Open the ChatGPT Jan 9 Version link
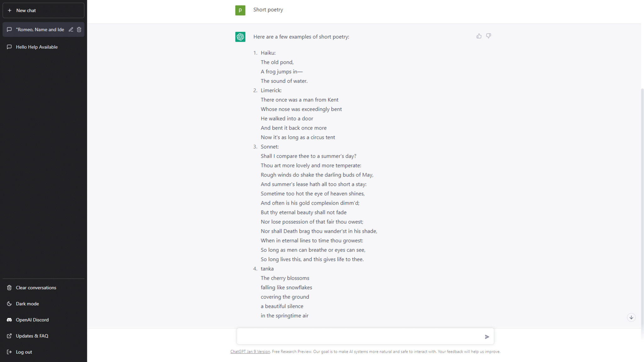644x362 pixels. (250, 352)
